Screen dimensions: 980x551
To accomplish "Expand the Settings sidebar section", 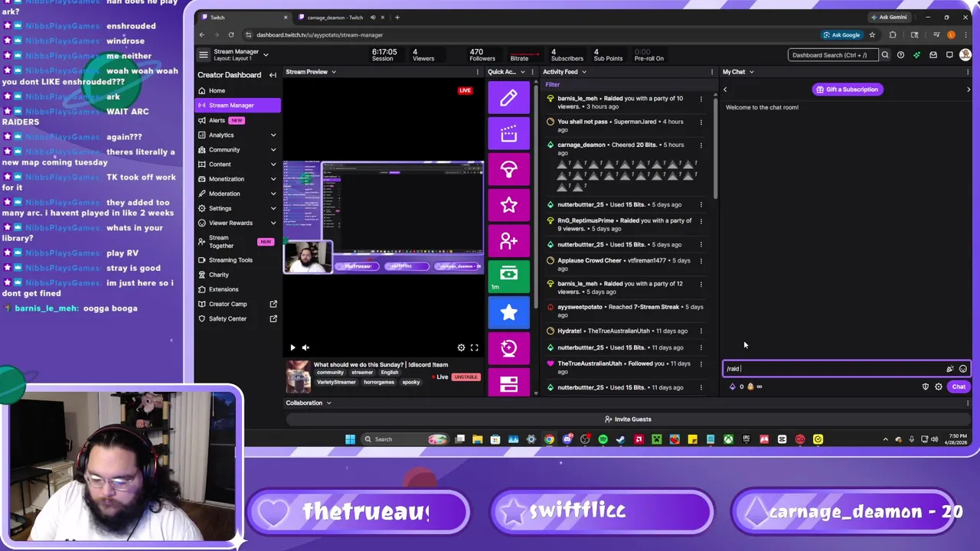I will click(x=273, y=208).
